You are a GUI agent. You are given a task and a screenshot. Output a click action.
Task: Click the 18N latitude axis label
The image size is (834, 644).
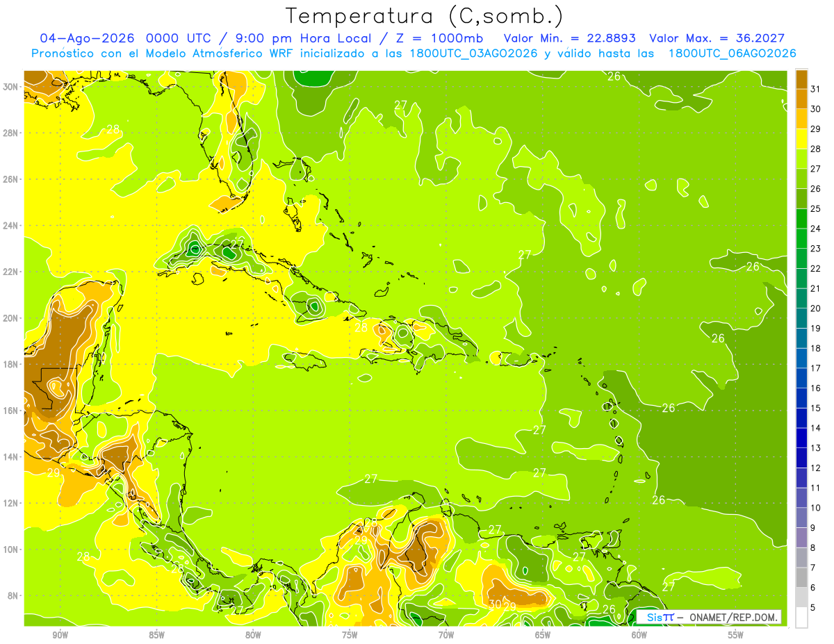pyautogui.click(x=10, y=364)
